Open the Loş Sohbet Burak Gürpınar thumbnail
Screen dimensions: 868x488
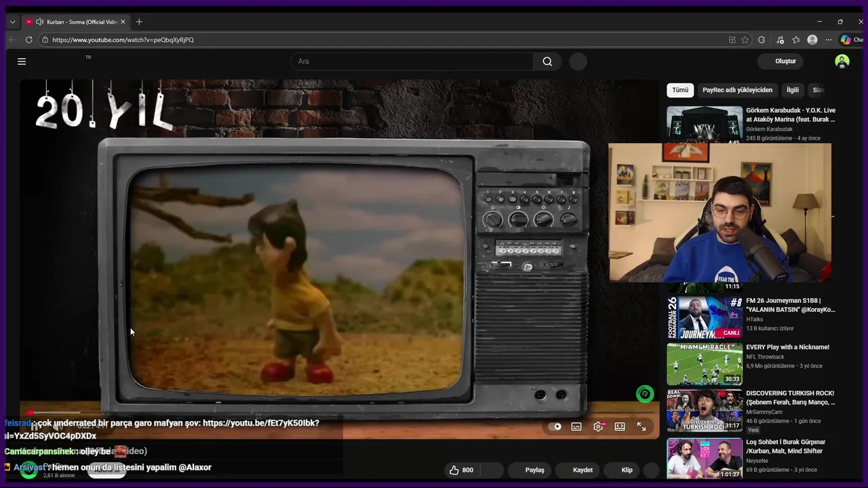[704, 459]
